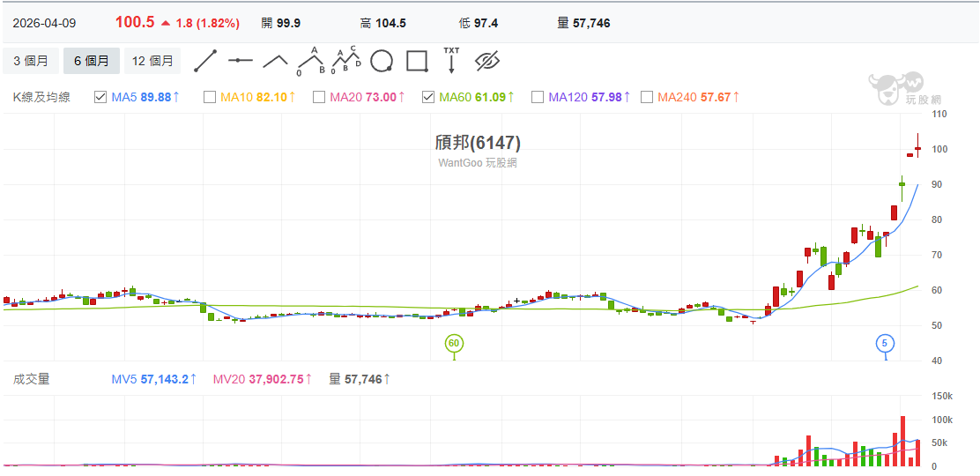
Task: Enable the MA10 moving average checkbox
Action: 210,97
